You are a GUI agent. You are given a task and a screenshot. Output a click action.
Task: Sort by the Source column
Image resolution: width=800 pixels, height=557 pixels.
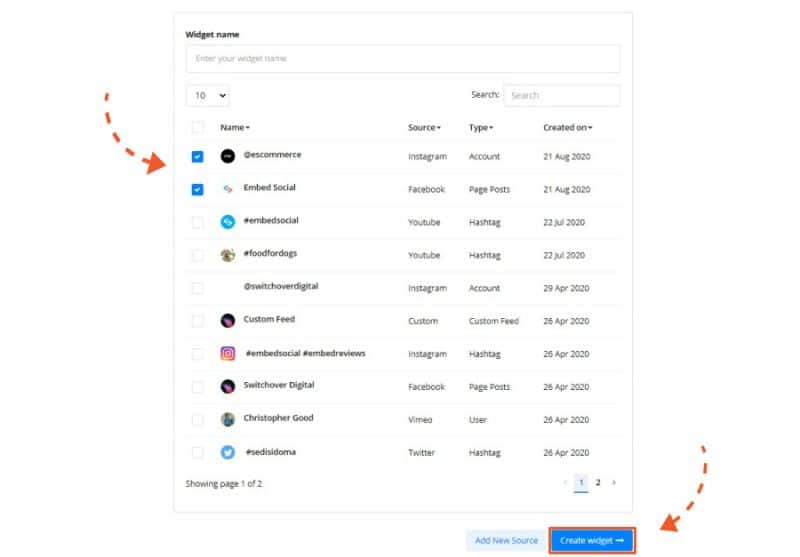point(424,128)
